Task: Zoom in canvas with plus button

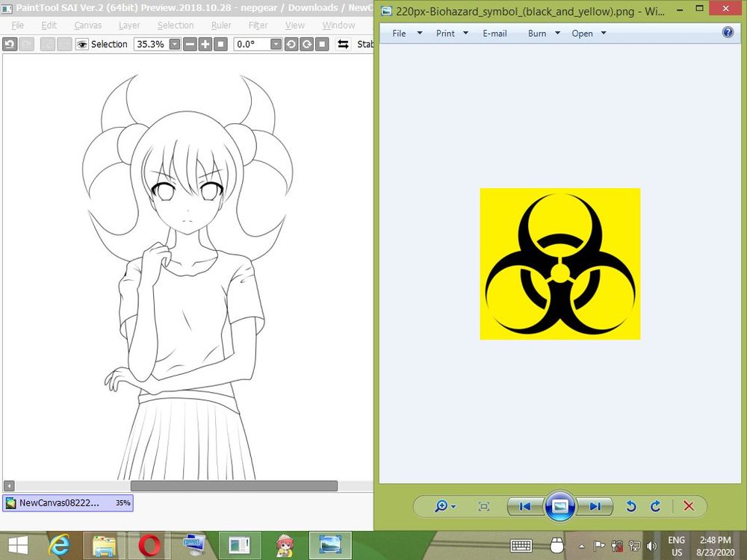Action: [205, 44]
